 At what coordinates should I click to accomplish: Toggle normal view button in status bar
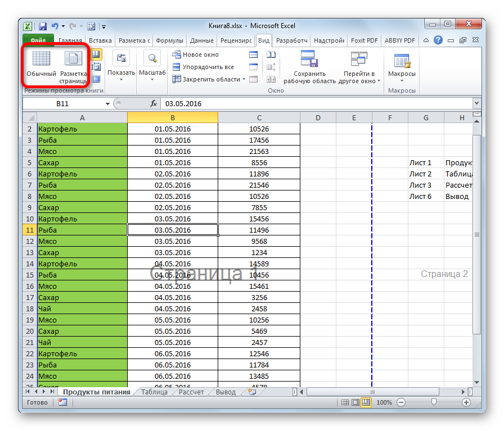pos(344,402)
